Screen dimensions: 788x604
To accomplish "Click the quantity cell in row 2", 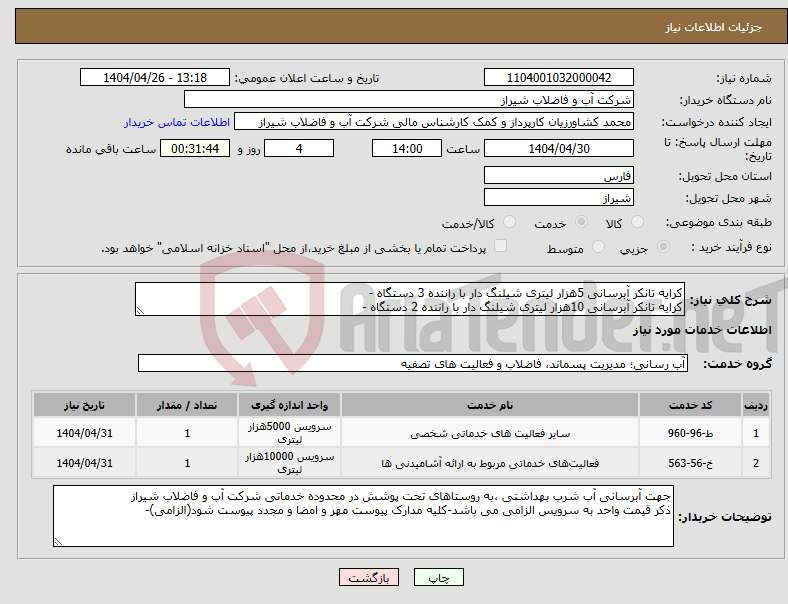I will 187,463.
